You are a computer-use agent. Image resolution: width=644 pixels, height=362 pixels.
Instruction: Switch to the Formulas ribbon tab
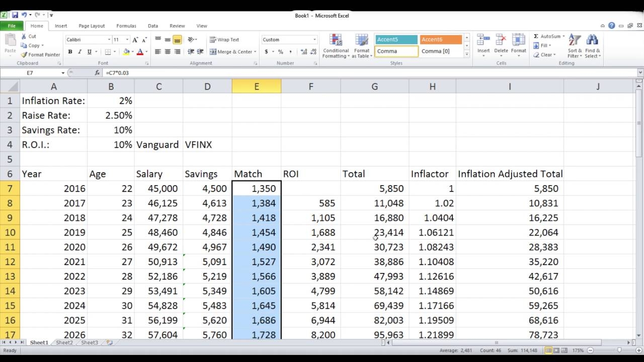(x=126, y=26)
